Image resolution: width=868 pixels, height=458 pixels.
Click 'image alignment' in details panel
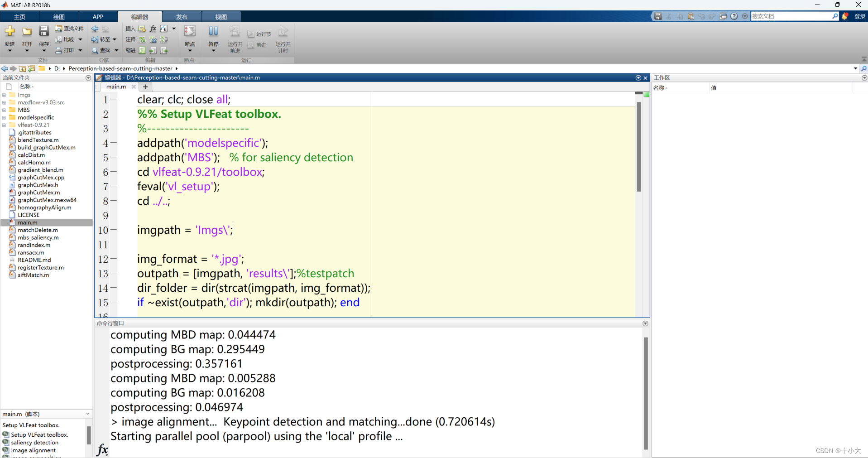point(33,450)
